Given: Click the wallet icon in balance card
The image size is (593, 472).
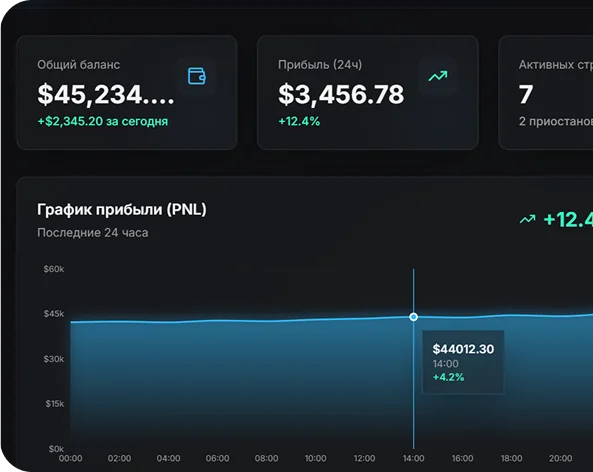Looking at the screenshot, I should coord(197,76).
